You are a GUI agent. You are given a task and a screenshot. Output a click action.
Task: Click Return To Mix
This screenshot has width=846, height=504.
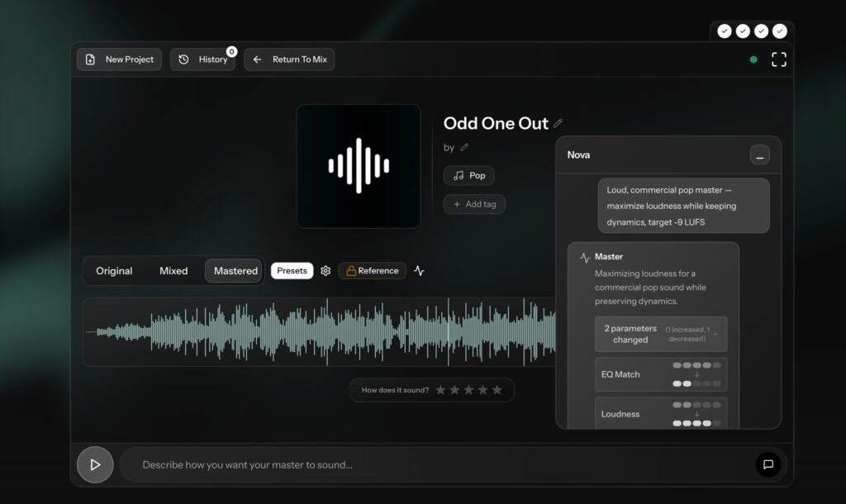tap(289, 59)
